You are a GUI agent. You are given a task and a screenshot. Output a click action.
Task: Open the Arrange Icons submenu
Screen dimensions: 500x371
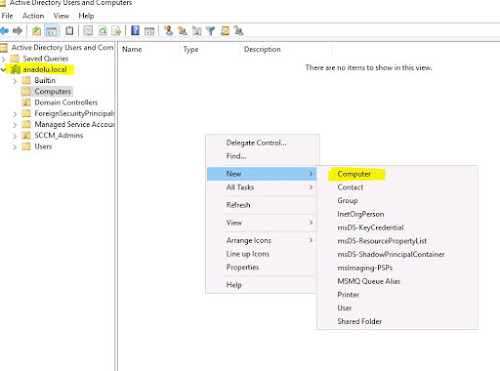[262, 240]
